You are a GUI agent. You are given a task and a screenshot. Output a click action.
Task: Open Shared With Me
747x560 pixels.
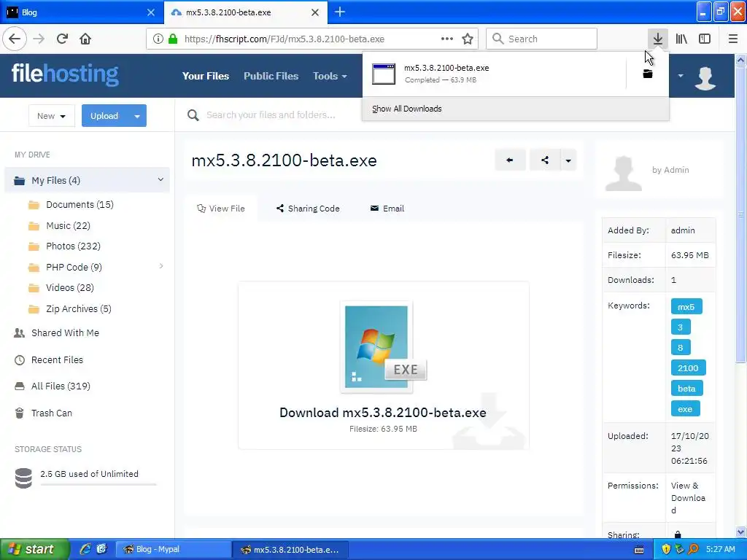click(57, 332)
